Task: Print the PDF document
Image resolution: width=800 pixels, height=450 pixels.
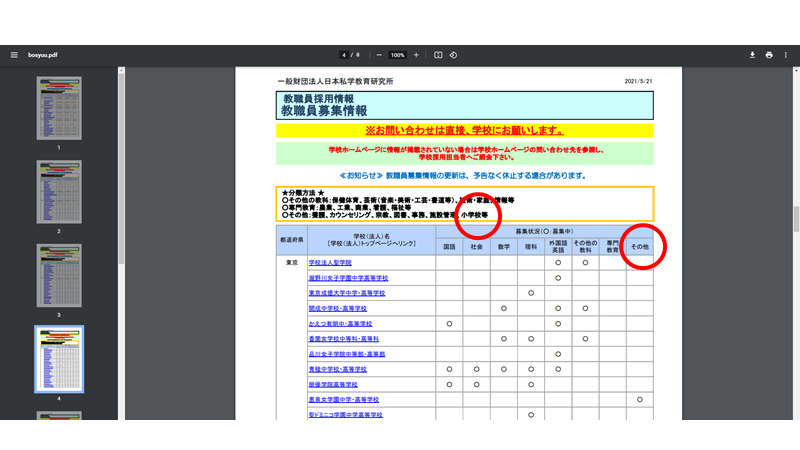Action: coord(769,55)
